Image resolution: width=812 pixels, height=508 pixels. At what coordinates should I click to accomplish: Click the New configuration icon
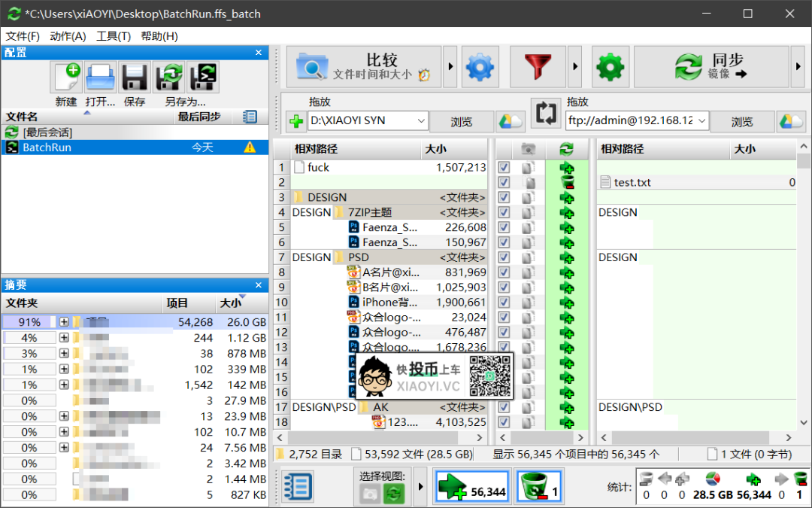point(66,77)
